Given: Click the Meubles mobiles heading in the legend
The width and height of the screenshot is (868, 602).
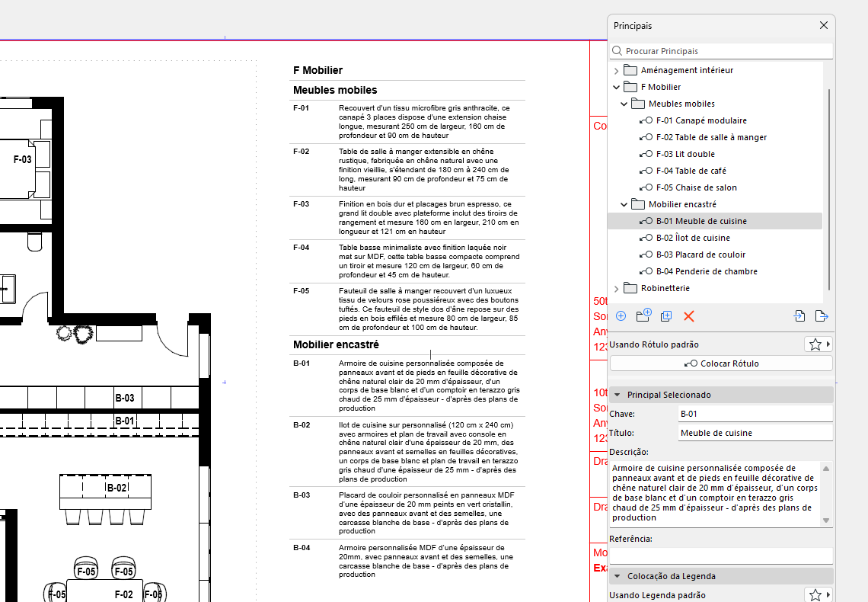Looking at the screenshot, I should click(335, 90).
